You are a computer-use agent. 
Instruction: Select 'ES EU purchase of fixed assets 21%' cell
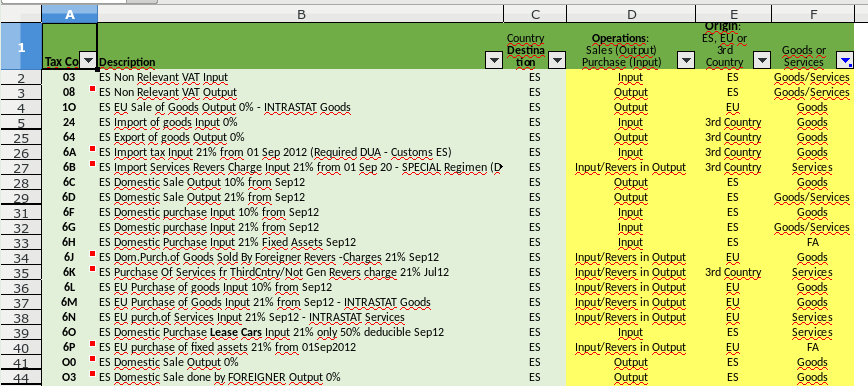pos(301,347)
